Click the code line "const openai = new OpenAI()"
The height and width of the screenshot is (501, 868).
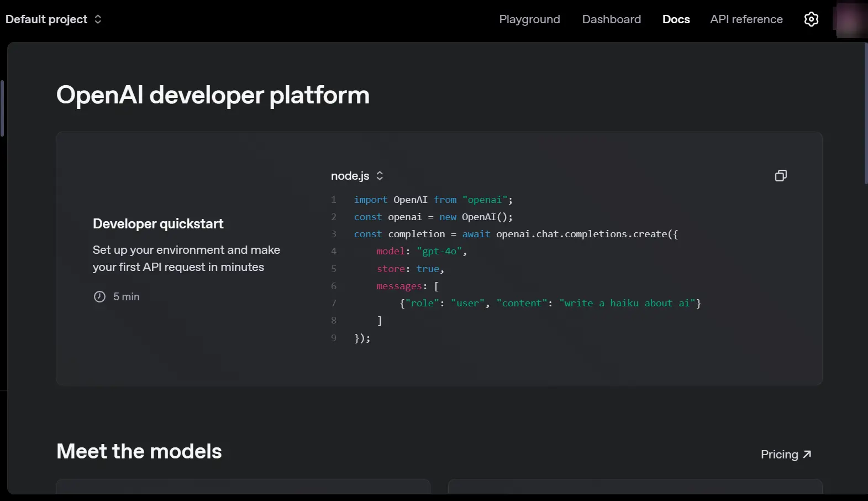[433, 217]
